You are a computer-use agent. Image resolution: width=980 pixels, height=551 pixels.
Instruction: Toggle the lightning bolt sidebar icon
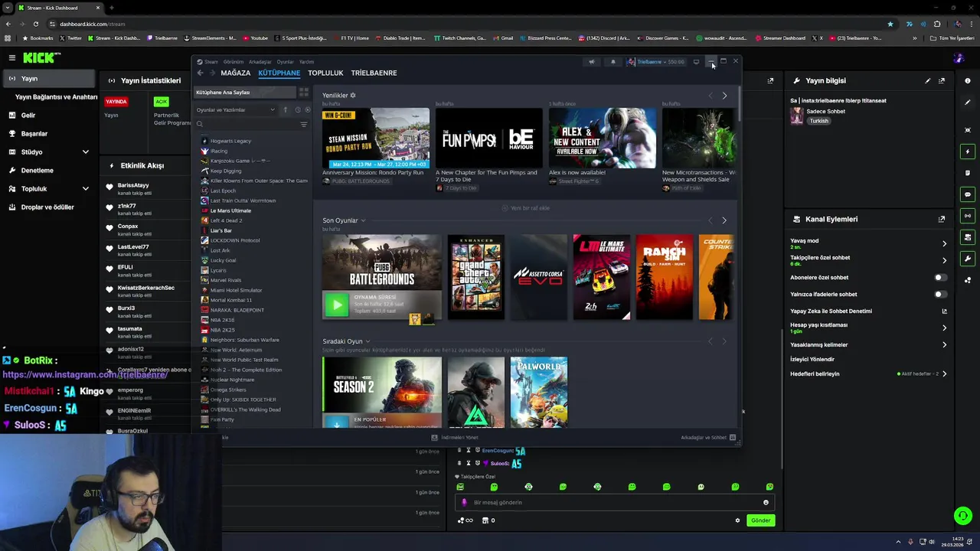click(x=968, y=152)
